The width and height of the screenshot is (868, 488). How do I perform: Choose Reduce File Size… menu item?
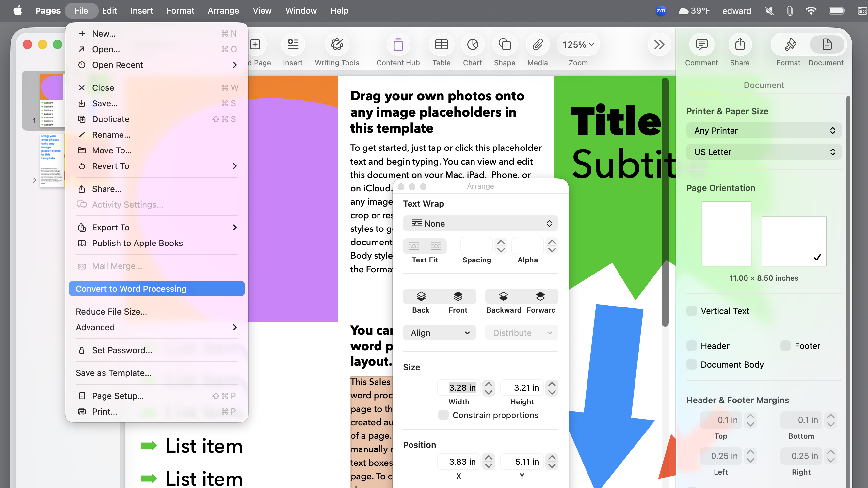tap(157, 311)
